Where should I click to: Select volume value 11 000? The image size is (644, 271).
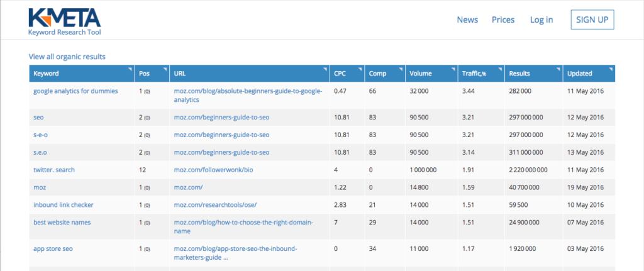coord(418,249)
